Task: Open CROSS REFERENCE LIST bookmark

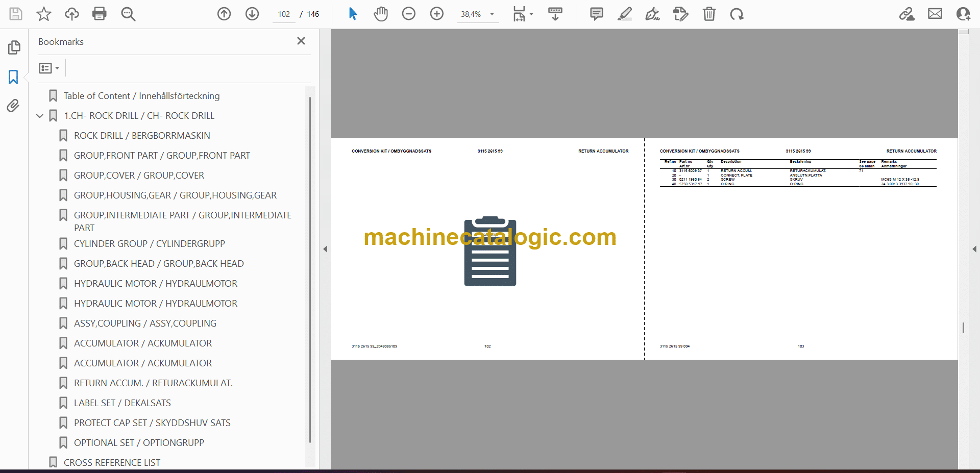Action: point(112,462)
